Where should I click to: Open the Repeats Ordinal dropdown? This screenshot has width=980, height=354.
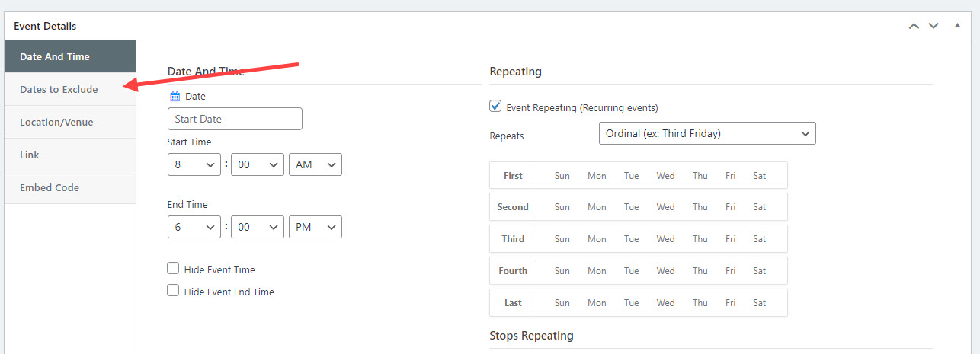[x=707, y=133]
